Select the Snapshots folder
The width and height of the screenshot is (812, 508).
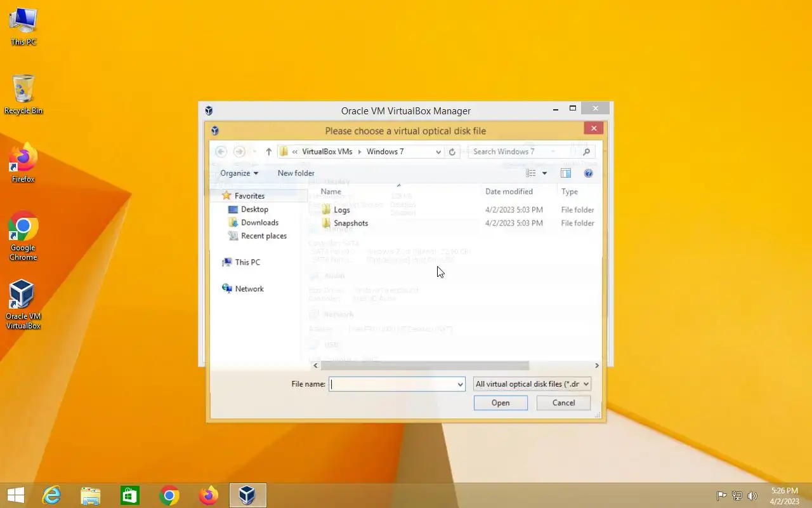351,224
